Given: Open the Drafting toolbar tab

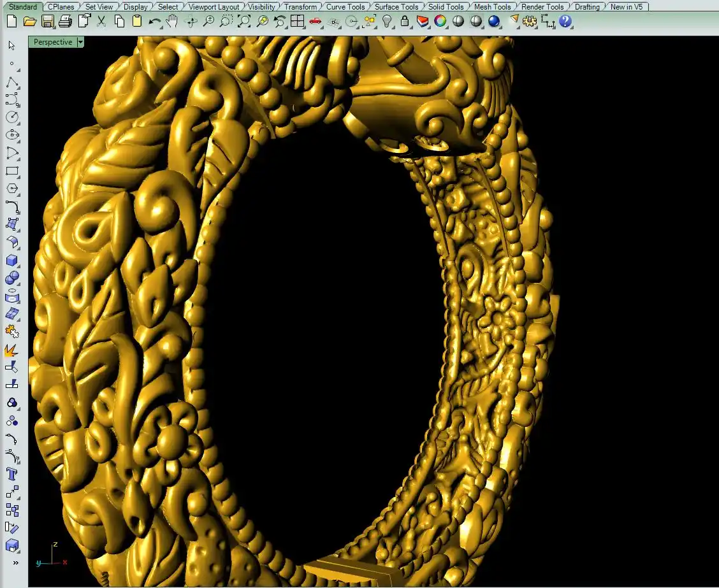Looking at the screenshot, I should pos(586,7).
